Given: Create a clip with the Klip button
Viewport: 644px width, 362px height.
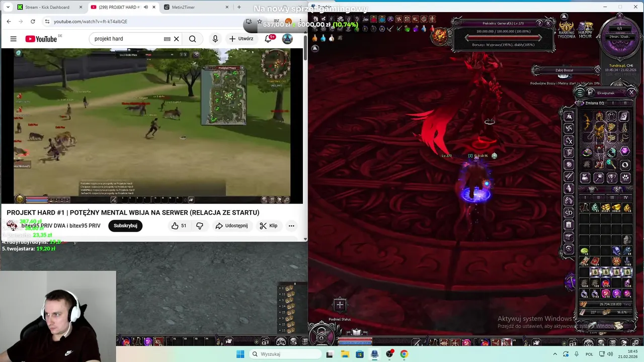Looking at the screenshot, I should (269, 226).
